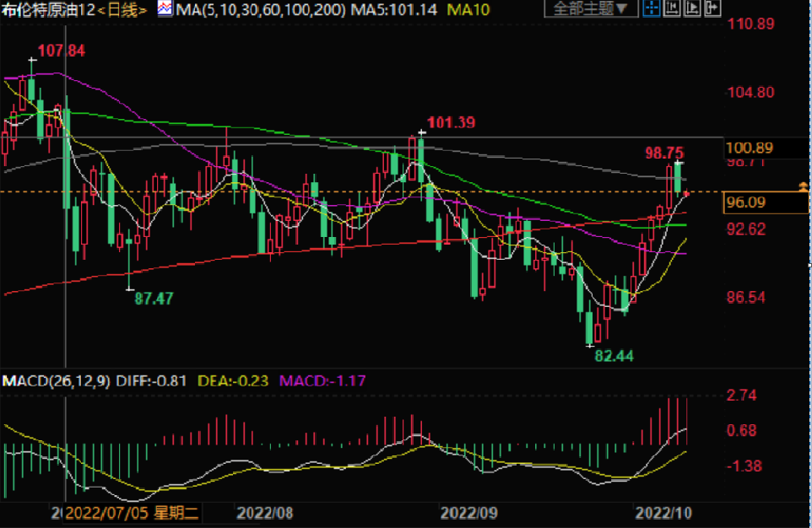The image size is (812, 528).
Task: Open the 全部主题 dropdown
Action: click(x=591, y=9)
